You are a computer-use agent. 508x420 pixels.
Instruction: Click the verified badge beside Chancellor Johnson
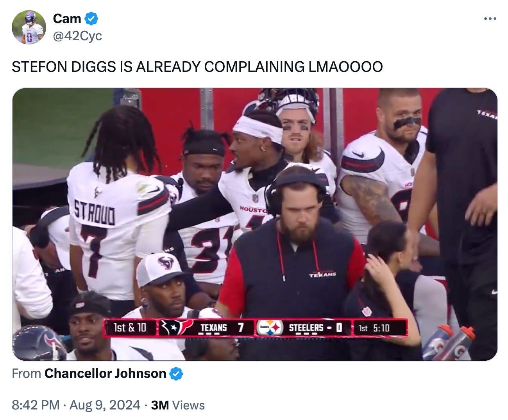pos(176,374)
